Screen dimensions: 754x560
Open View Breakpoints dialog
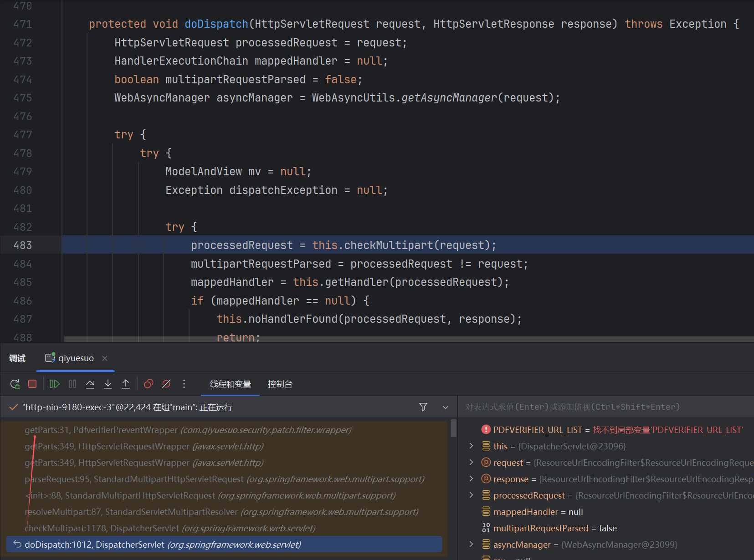click(x=149, y=384)
